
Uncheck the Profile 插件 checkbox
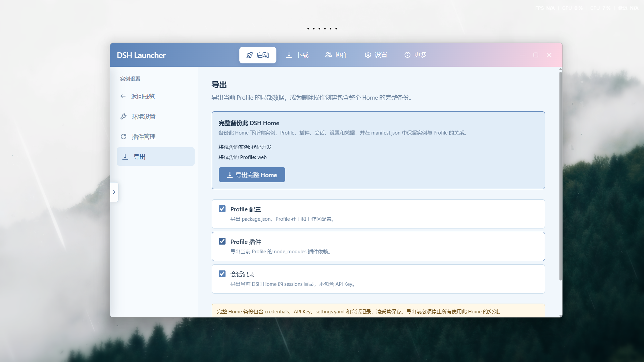(222, 241)
